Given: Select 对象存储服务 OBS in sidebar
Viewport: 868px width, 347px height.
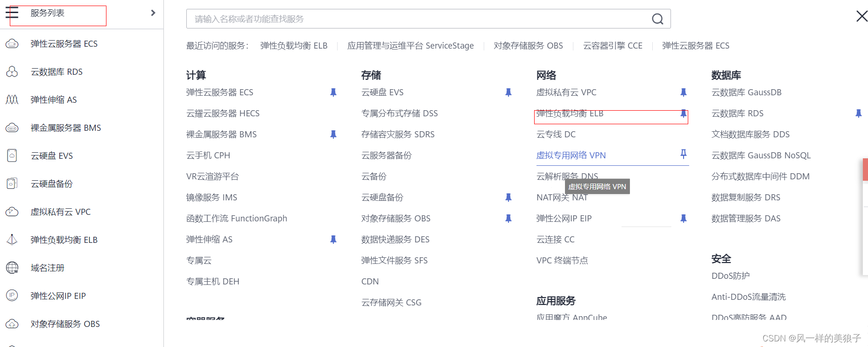Looking at the screenshot, I should click(65, 324).
